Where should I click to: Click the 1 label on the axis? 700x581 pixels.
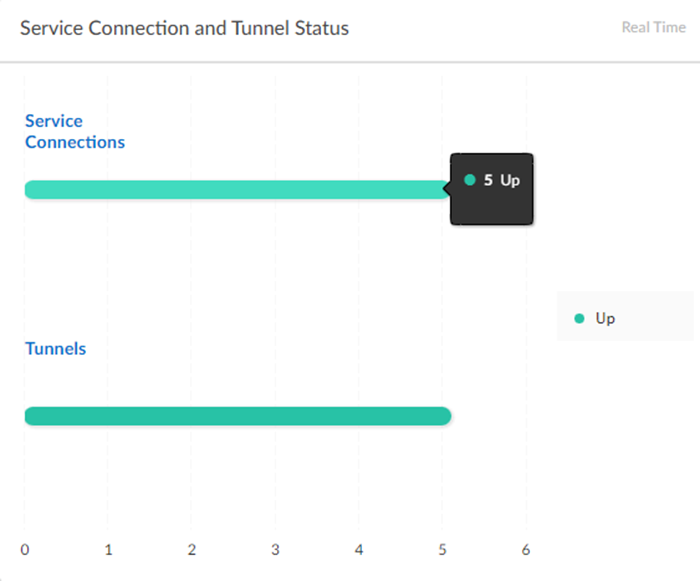pos(108,549)
